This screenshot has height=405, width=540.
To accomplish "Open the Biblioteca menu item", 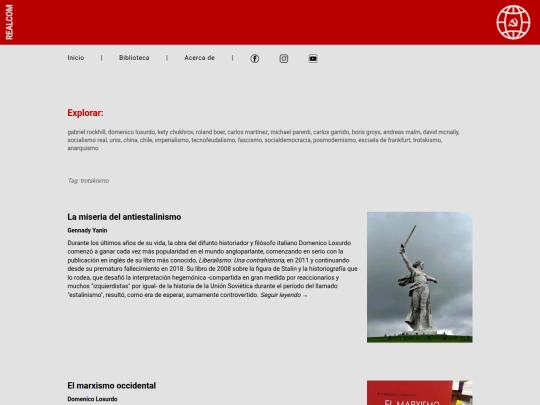I will pyautogui.click(x=134, y=58).
